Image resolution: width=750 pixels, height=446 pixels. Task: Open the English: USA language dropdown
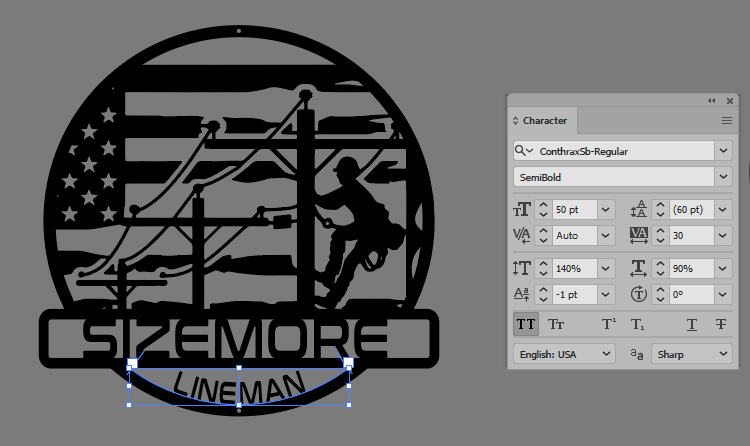click(564, 354)
